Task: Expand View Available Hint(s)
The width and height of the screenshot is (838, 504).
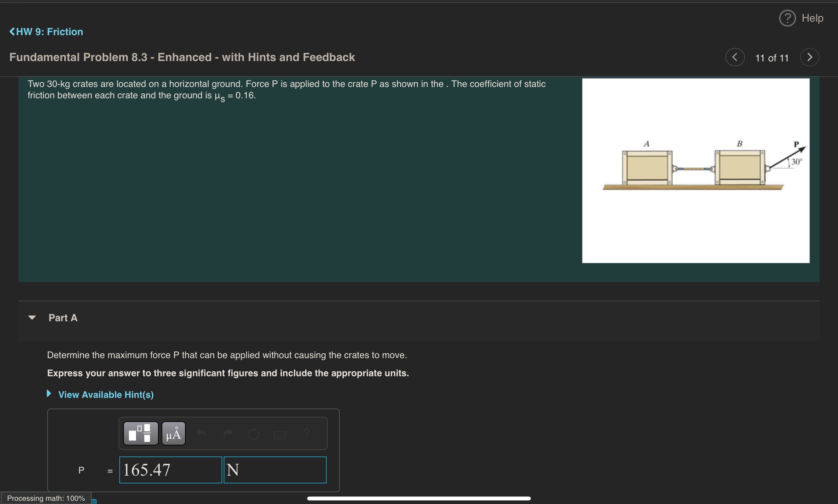Action: (106, 394)
